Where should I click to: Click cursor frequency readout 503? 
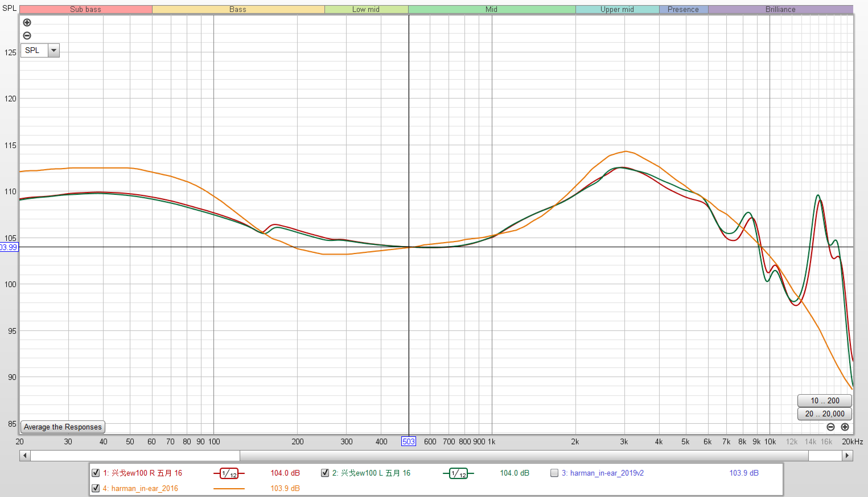[x=409, y=441]
